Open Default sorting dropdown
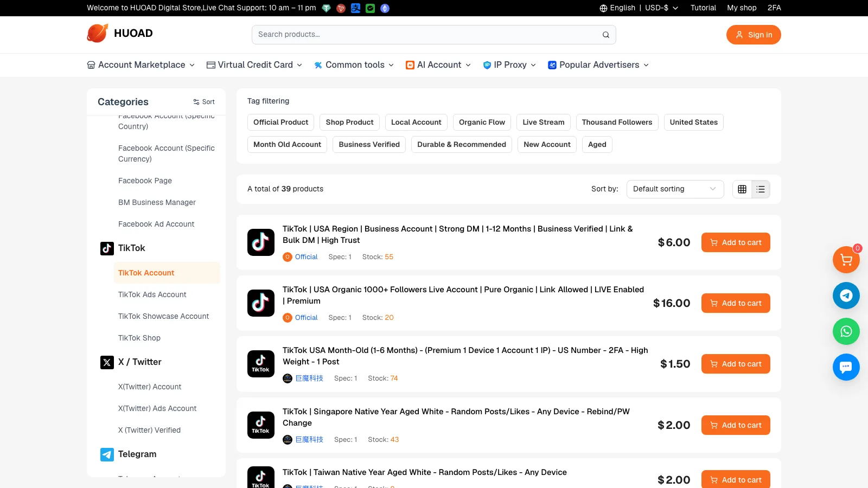 click(x=675, y=189)
